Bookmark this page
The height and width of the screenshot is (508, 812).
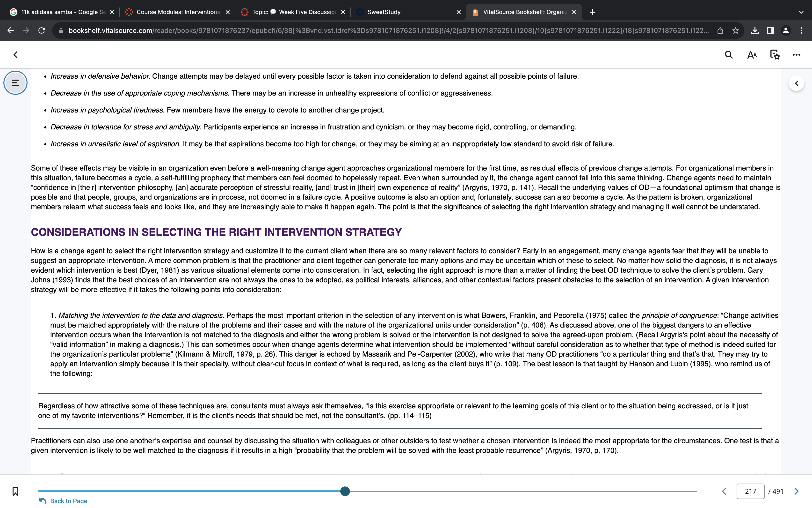click(x=15, y=491)
